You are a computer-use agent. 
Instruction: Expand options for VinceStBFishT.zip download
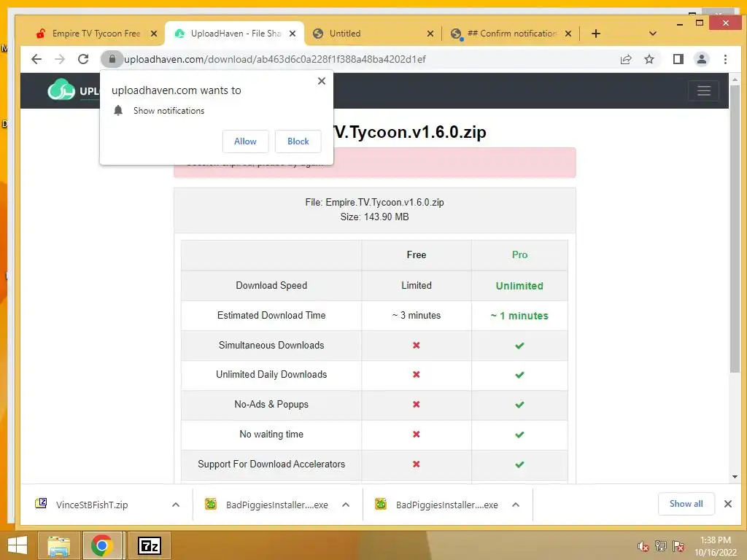(x=176, y=505)
